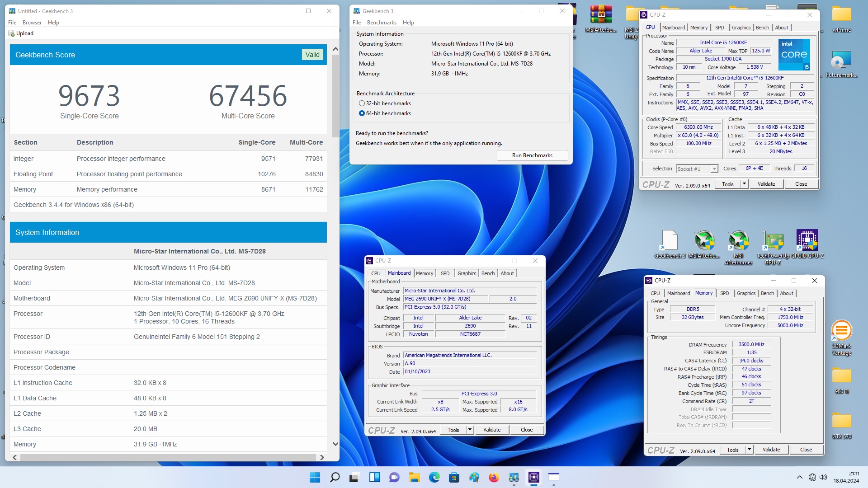The width and height of the screenshot is (868, 488).
Task: Click the Intel Core i5 logo in CPU-Z
Action: click(794, 54)
